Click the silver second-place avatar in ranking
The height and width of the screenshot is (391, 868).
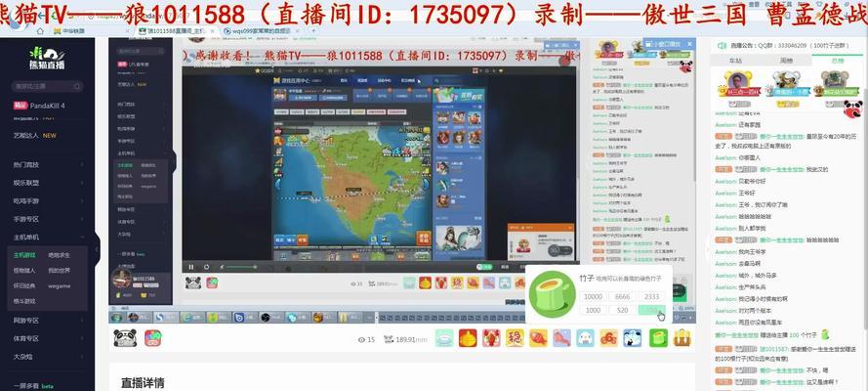pos(786,81)
